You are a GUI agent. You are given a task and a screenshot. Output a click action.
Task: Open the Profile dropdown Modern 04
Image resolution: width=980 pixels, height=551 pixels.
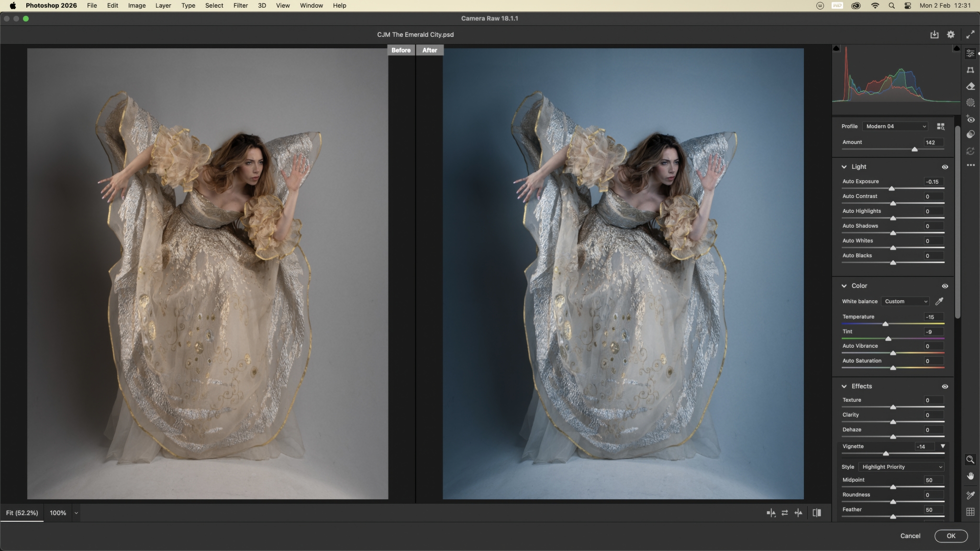[x=896, y=127]
